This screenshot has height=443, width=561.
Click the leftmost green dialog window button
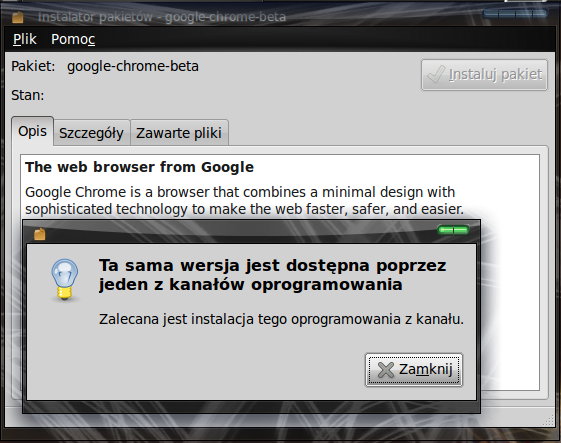446,230
